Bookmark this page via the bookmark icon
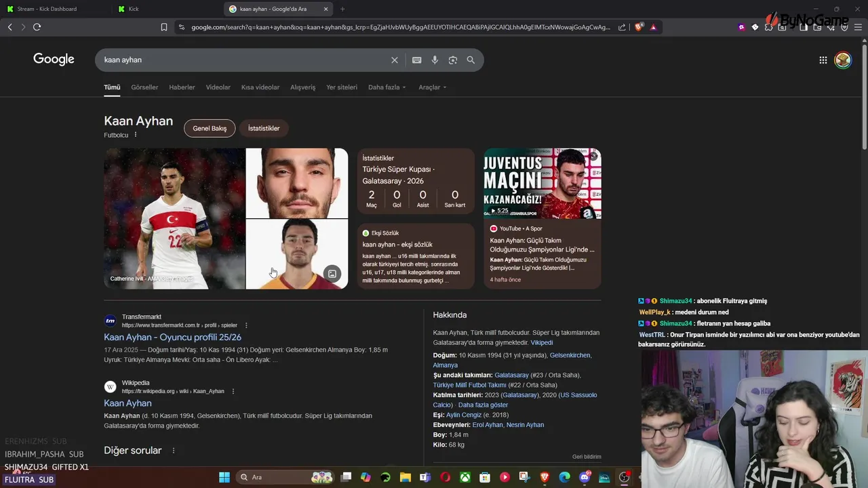Viewport: 868px width, 488px height. [163, 27]
